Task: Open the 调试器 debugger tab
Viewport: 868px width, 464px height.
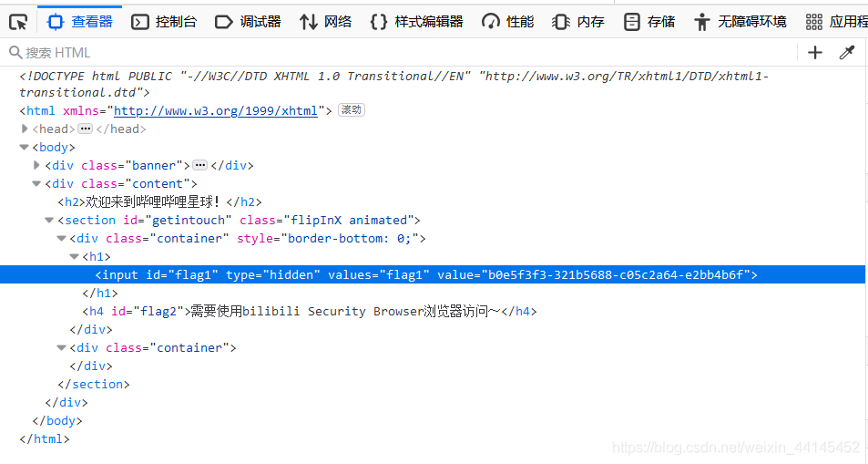Action: [x=248, y=22]
